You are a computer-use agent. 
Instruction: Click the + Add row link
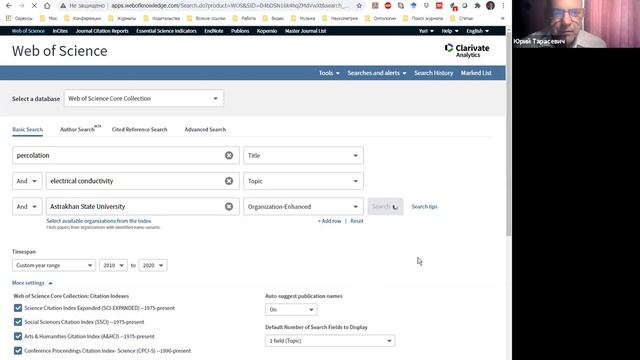click(x=329, y=221)
